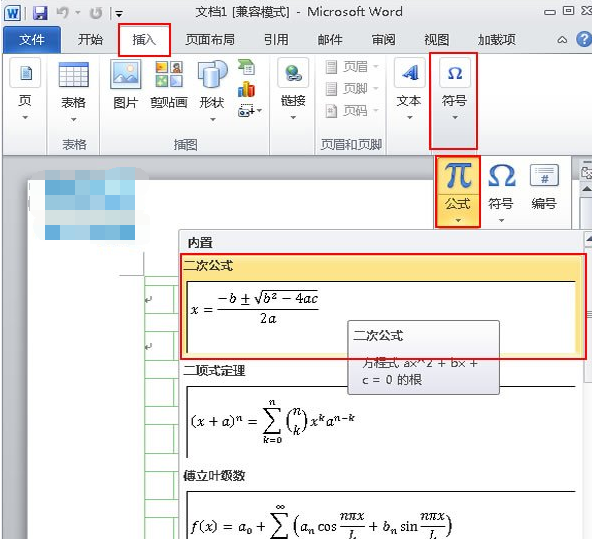The height and width of the screenshot is (539, 592).
Task: Open the Quick Access Toolbar customize arrow
Action: (x=119, y=14)
